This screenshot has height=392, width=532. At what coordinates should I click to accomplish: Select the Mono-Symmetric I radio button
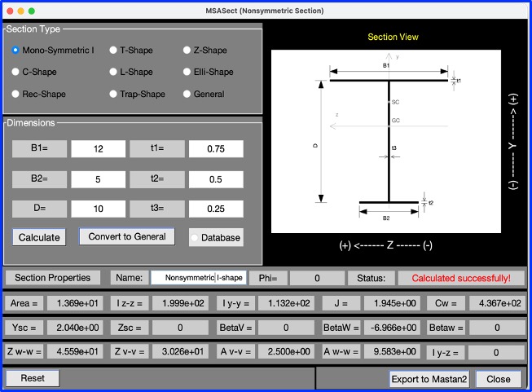tap(15, 51)
